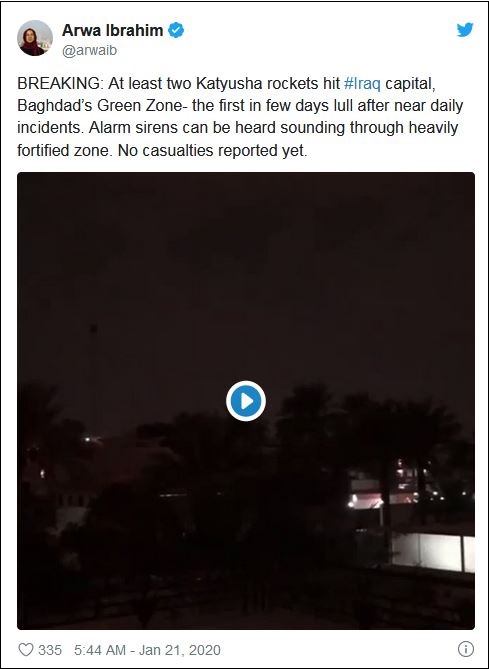
Task: Click the Arwa Ibrahim display name
Action: [113, 30]
